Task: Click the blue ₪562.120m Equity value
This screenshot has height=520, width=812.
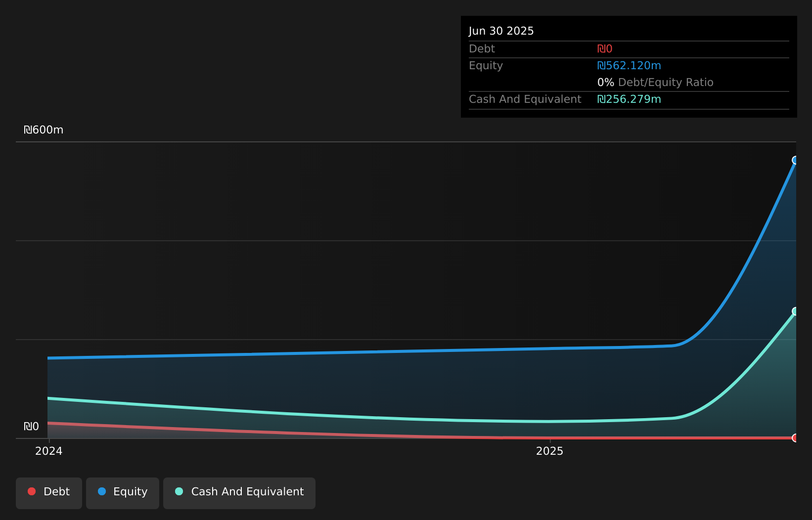Action: (629, 65)
